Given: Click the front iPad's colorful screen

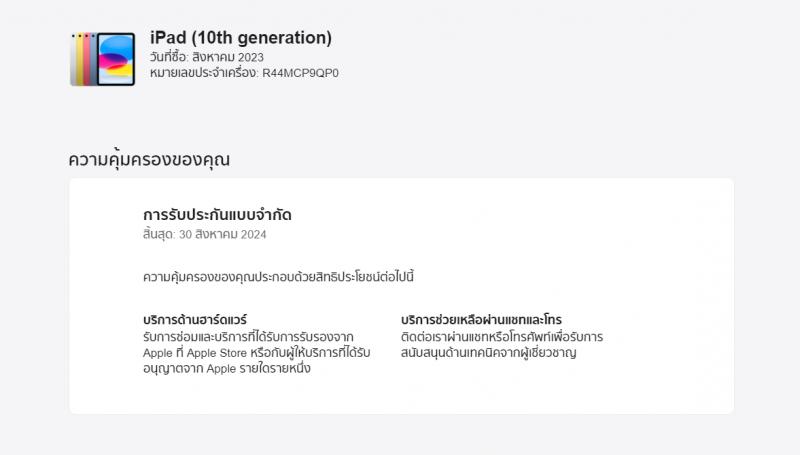Looking at the screenshot, I should click(117, 60).
